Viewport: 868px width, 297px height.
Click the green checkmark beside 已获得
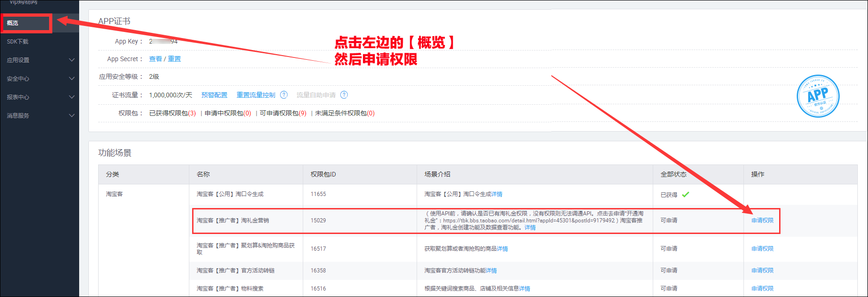point(686,195)
